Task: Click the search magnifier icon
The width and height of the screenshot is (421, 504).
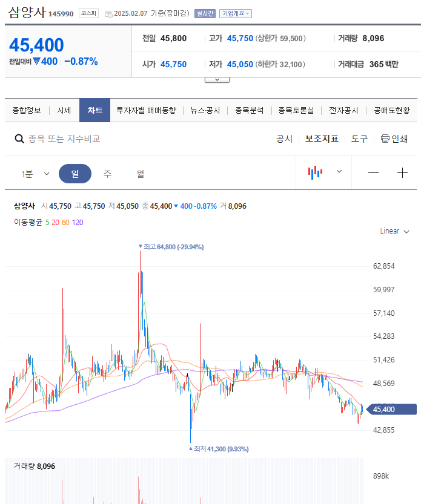Action: point(19,139)
